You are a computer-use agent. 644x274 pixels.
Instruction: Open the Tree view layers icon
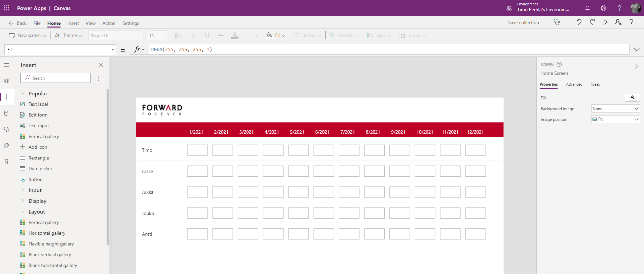point(6,81)
